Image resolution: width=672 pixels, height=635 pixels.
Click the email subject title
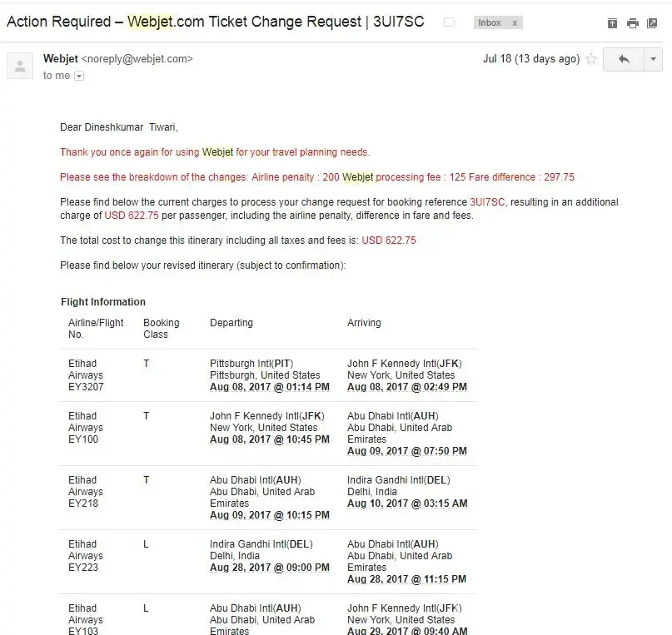[215, 22]
